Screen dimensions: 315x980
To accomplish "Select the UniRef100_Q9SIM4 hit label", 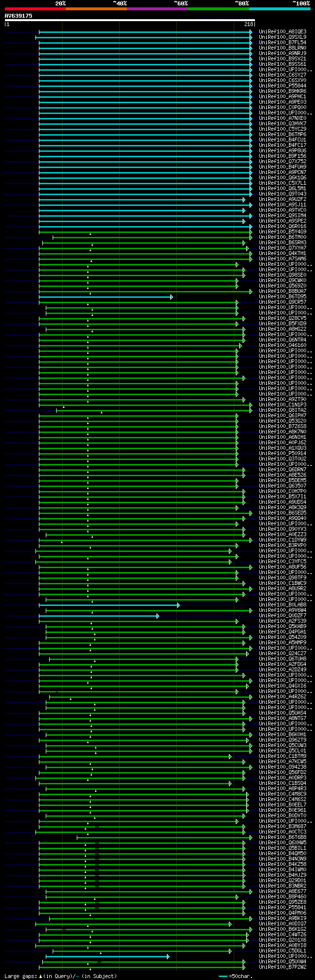I will (x=283, y=215).
